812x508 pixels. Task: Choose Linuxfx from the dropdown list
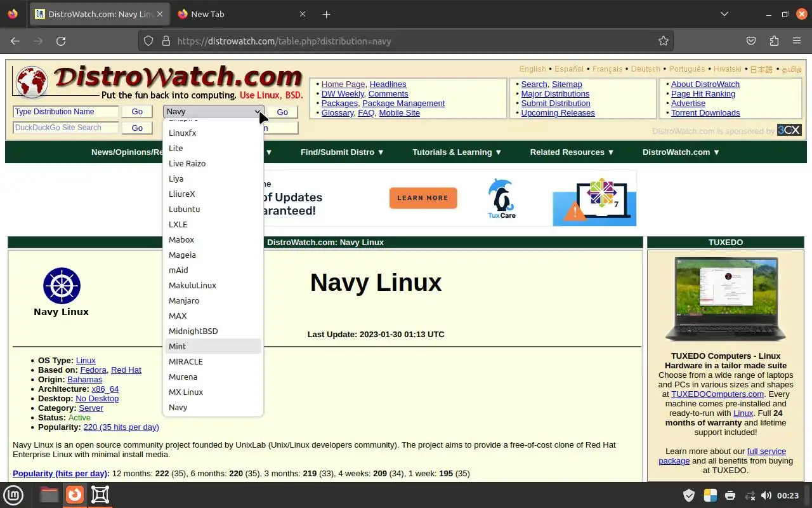[x=213, y=133]
